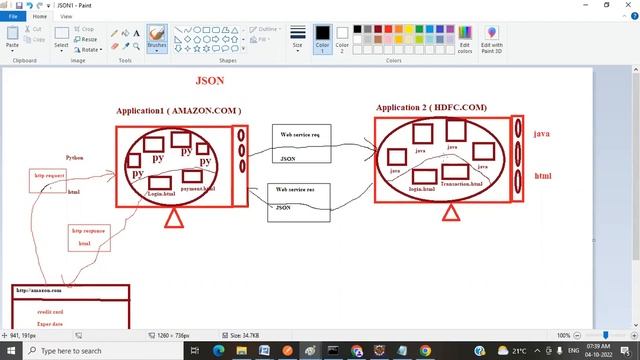The image size is (640, 360).
Task: Open the File menu
Action: [x=13, y=16]
